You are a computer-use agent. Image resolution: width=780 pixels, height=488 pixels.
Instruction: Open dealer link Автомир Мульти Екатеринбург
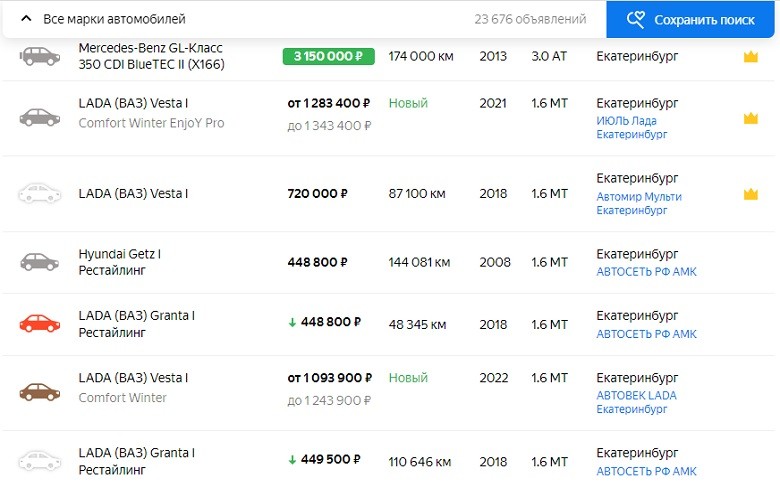pyautogui.click(x=638, y=203)
